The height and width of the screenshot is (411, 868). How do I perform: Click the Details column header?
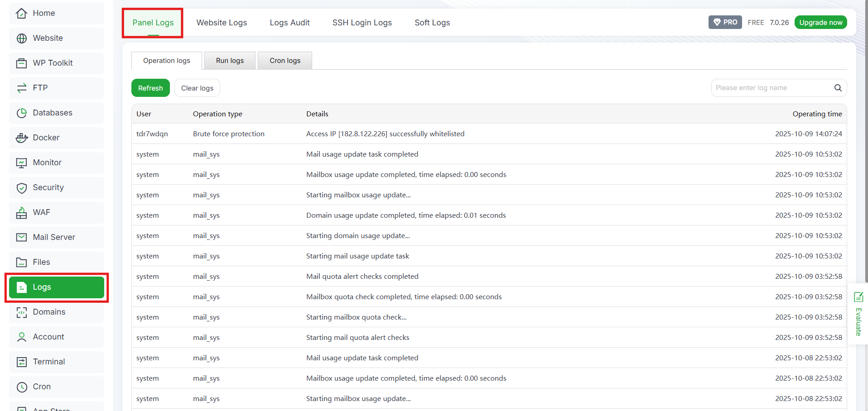(317, 114)
